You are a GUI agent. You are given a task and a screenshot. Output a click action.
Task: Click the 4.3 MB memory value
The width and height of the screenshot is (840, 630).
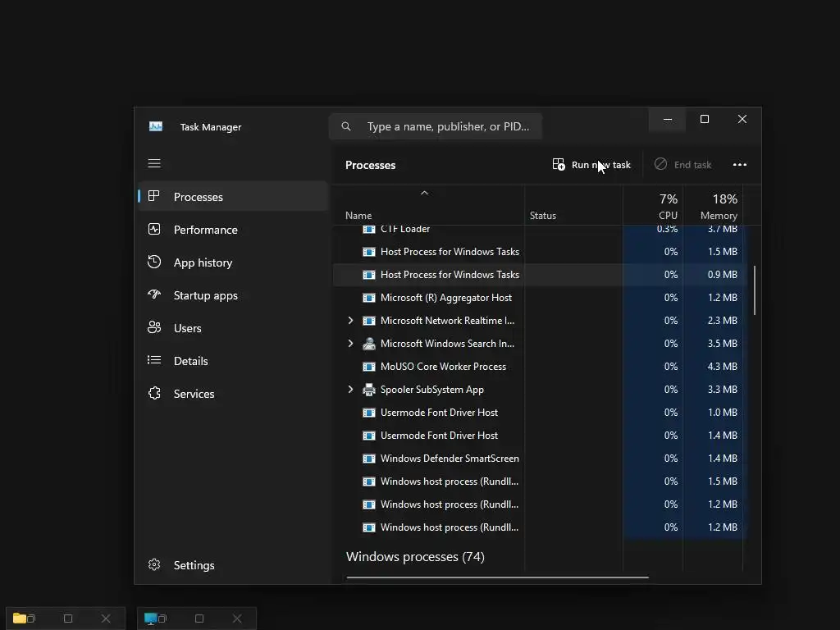coord(722,367)
